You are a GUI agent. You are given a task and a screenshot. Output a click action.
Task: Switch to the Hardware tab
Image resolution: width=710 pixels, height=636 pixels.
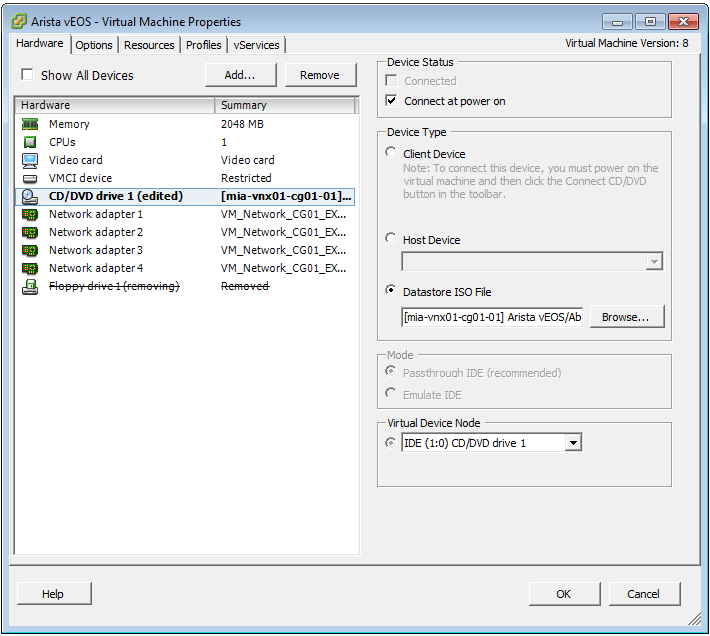point(40,43)
